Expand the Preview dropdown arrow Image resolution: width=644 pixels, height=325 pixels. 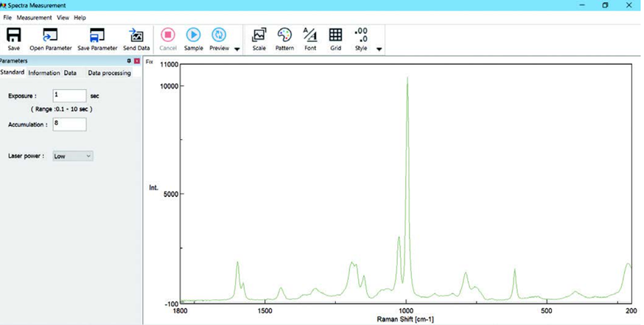(237, 49)
